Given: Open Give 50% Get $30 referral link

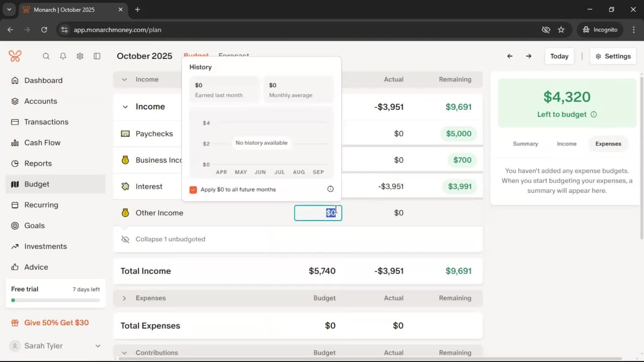Looking at the screenshot, I should [x=56, y=323].
